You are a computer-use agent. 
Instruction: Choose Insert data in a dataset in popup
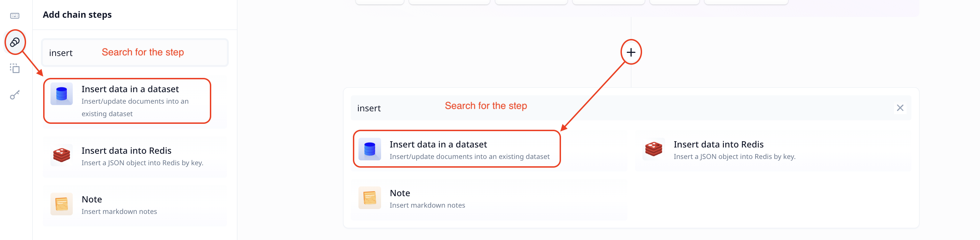(489, 150)
